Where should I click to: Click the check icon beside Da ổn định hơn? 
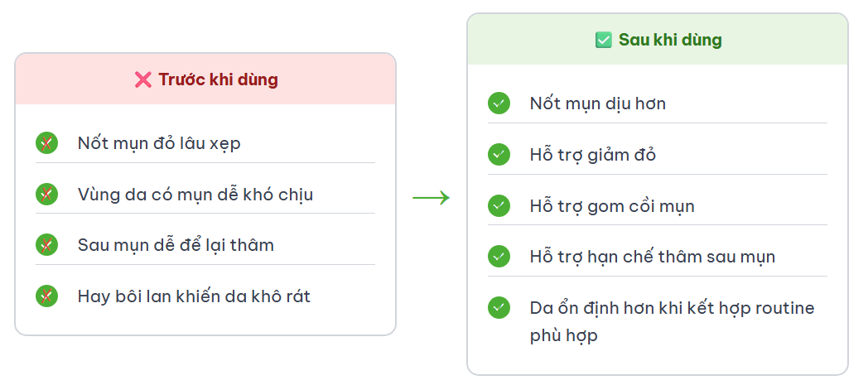click(499, 307)
